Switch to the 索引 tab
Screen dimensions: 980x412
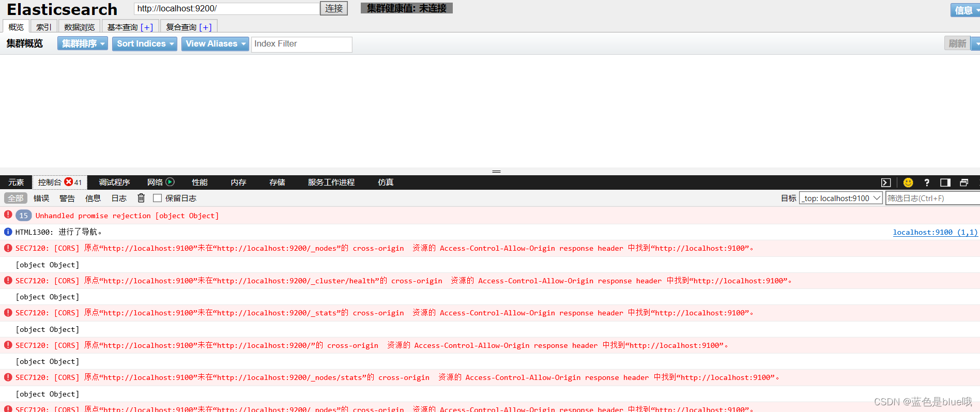coord(43,27)
